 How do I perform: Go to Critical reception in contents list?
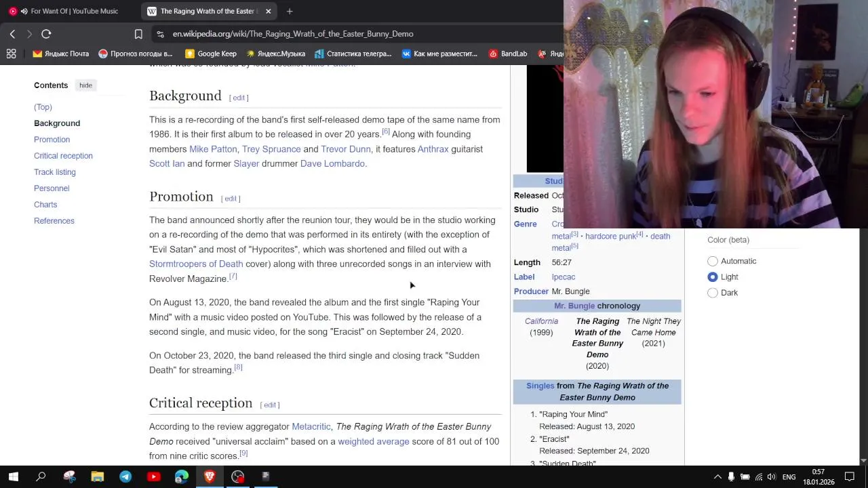pos(63,156)
